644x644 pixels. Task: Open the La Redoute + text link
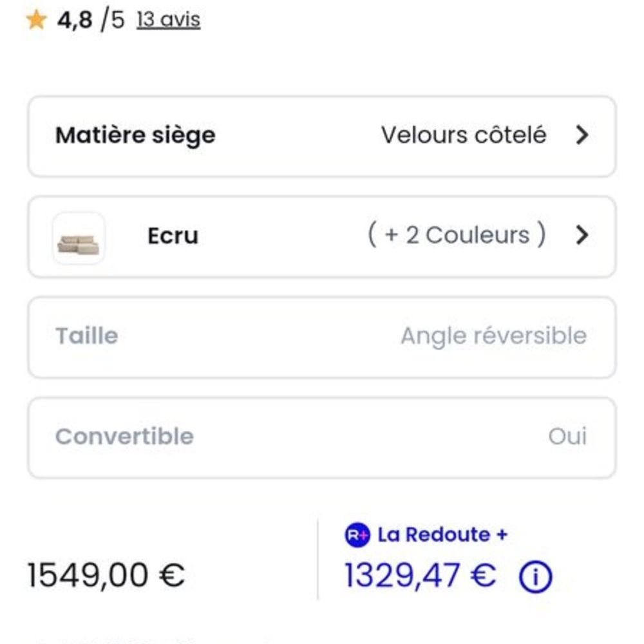tap(443, 535)
